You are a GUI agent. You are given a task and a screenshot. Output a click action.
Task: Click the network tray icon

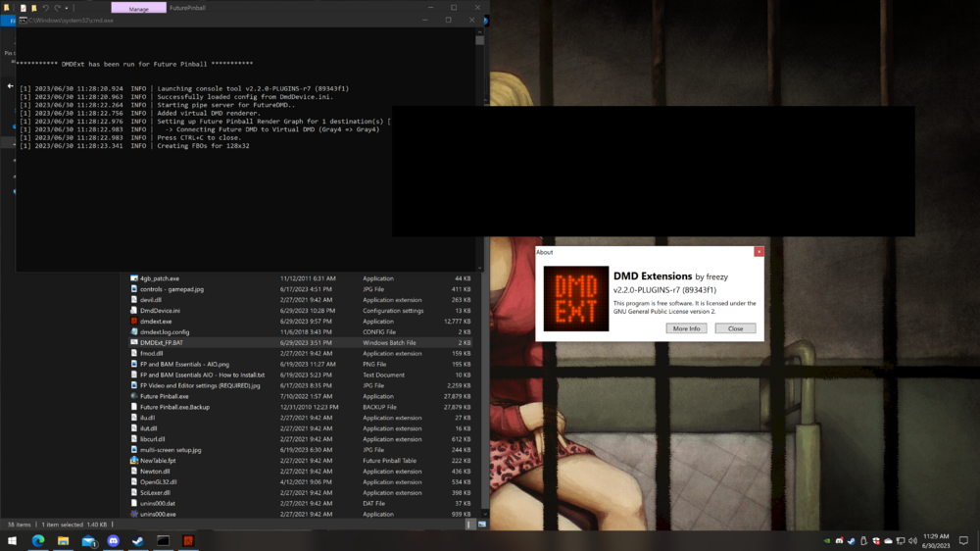901,541
